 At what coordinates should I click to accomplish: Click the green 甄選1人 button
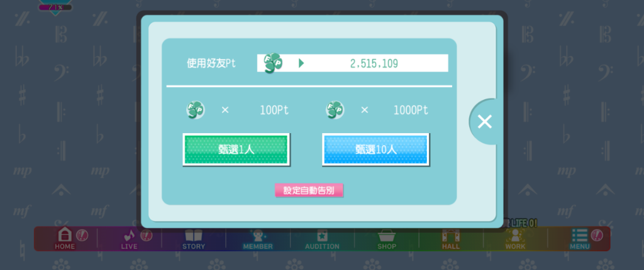[x=236, y=149]
